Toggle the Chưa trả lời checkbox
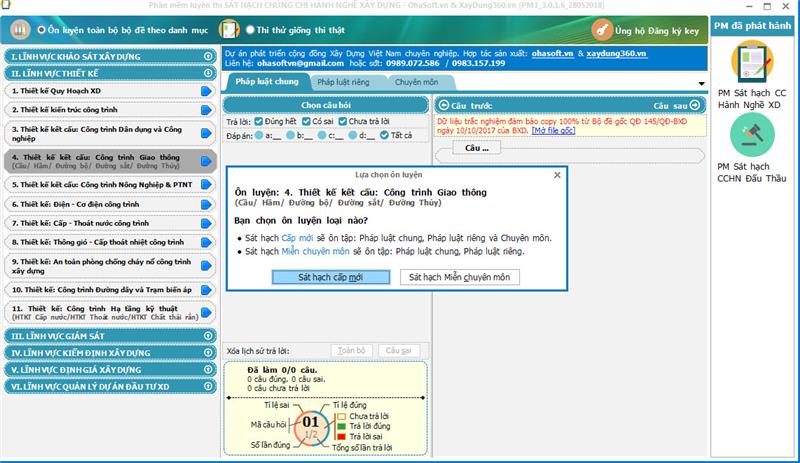Screen dimensions: 800x463 coord(343,121)
